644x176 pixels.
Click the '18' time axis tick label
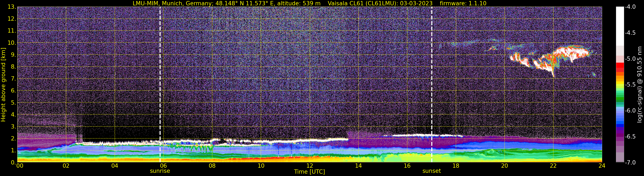point(456,166)
